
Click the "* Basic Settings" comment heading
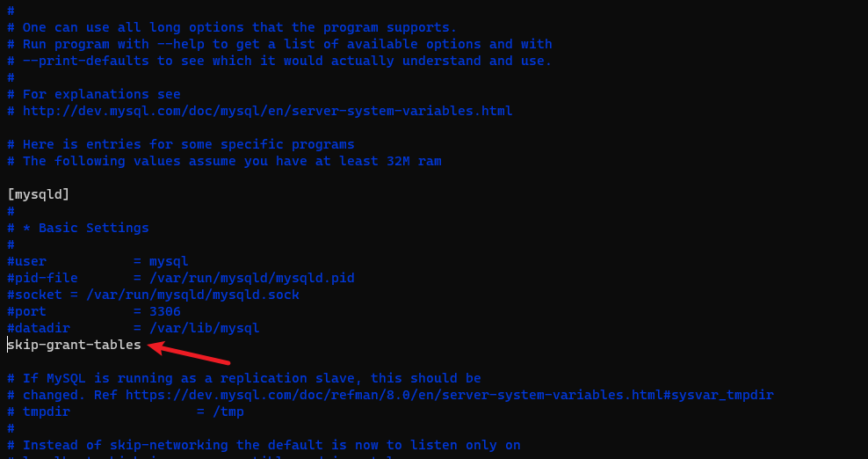[86, 228]
